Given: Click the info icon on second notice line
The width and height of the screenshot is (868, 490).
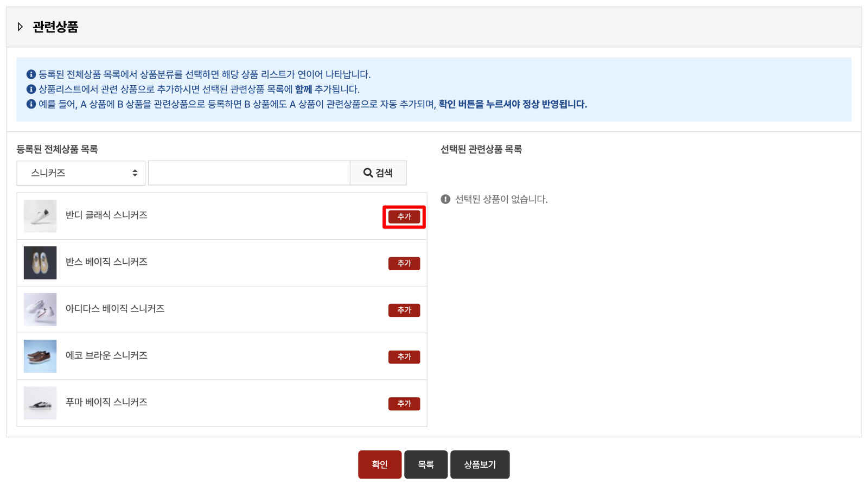Looking at the screenshot, I should [x=31, y=89].
